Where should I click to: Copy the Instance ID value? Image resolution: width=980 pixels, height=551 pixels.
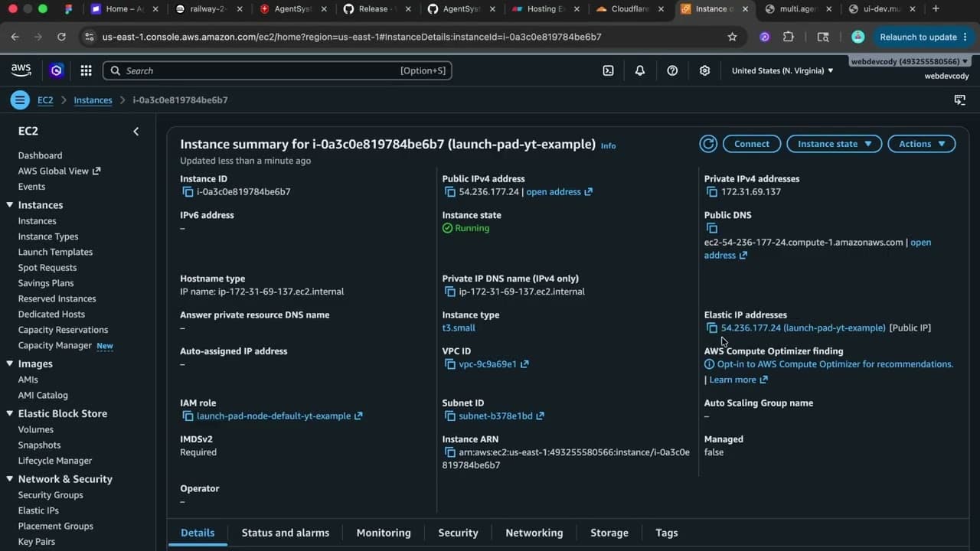click(x=187, y=192)
